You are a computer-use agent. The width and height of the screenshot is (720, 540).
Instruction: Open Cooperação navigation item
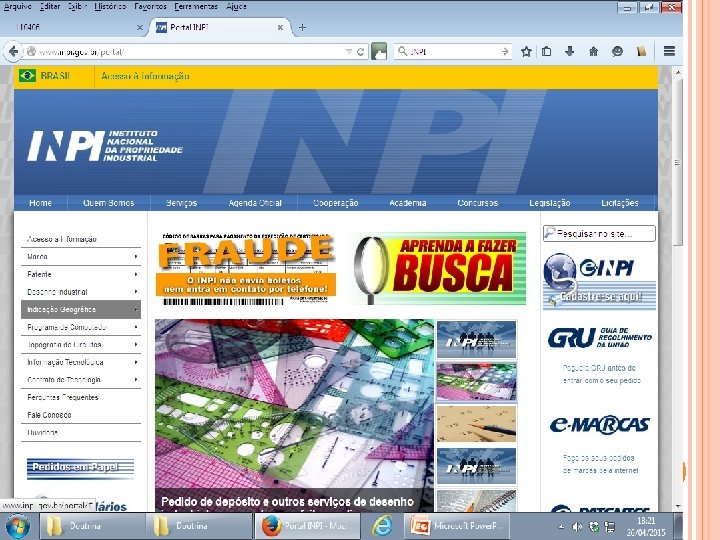click(x=336, y=202)
